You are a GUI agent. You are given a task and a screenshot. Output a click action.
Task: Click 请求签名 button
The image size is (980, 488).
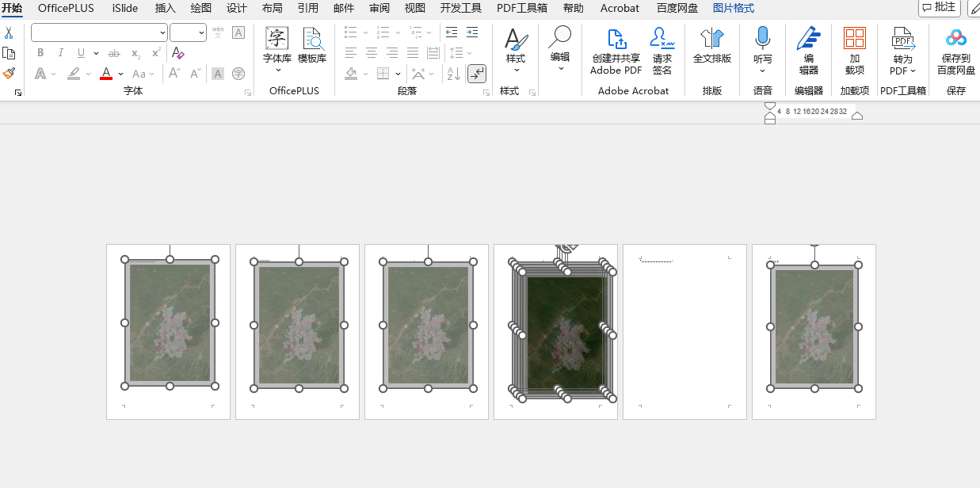(x=662, y=51)
